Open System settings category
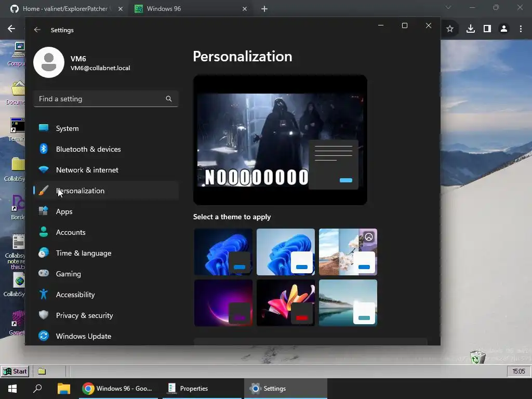The height and width of the screenshot is (399, 532). [106, 128]
